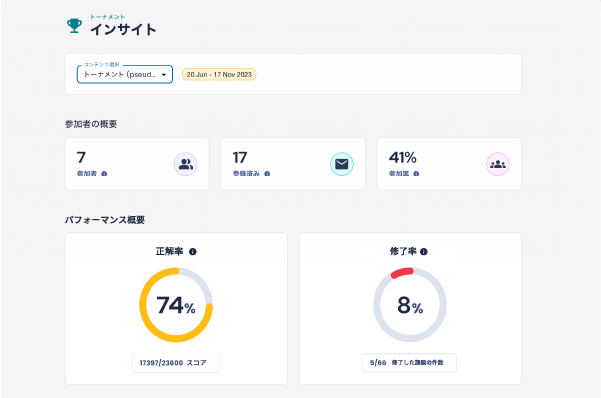Click info icon next to 修了率 heading
Viewport: 601px width, 398px height.
click(x=424, y=252)
